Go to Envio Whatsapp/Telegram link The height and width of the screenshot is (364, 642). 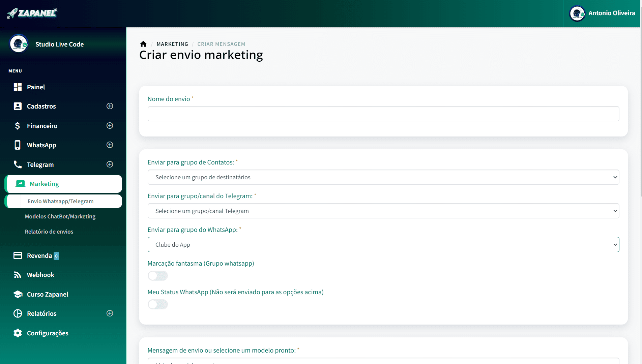click(61, 201)
